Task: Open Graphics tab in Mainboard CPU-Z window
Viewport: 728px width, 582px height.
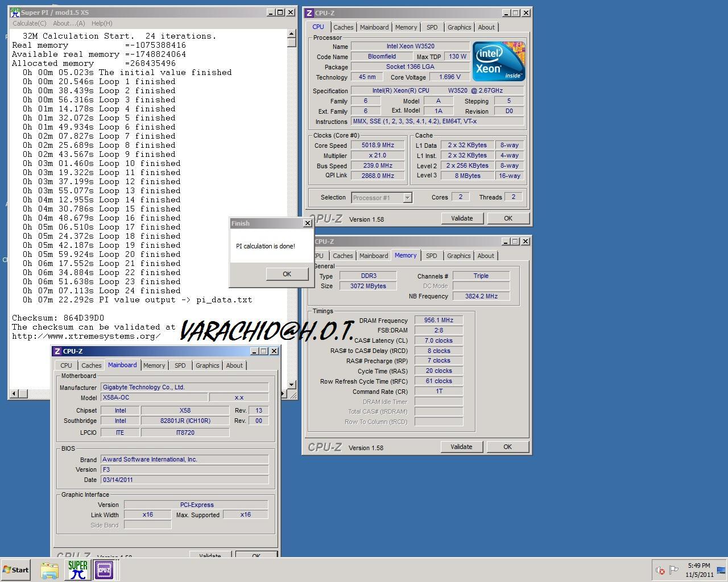Action: click(x=207, y=365)
